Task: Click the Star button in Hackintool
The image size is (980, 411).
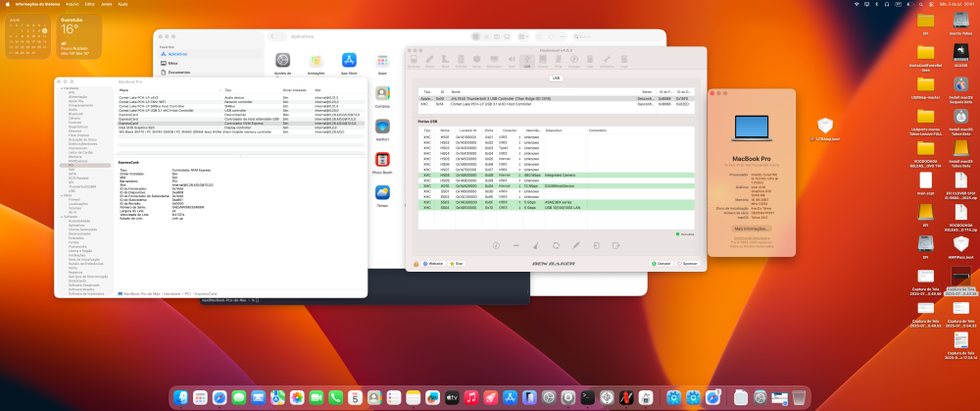Action: (457, 263)
